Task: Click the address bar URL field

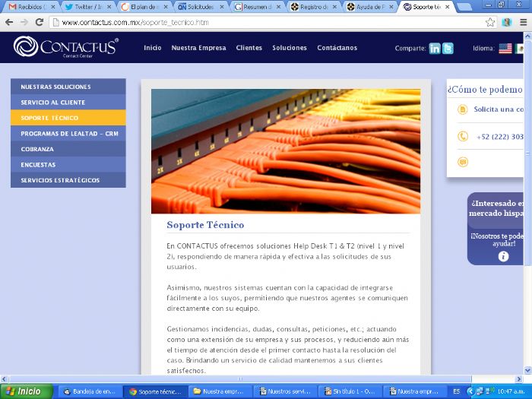Action: pos(268,22)
